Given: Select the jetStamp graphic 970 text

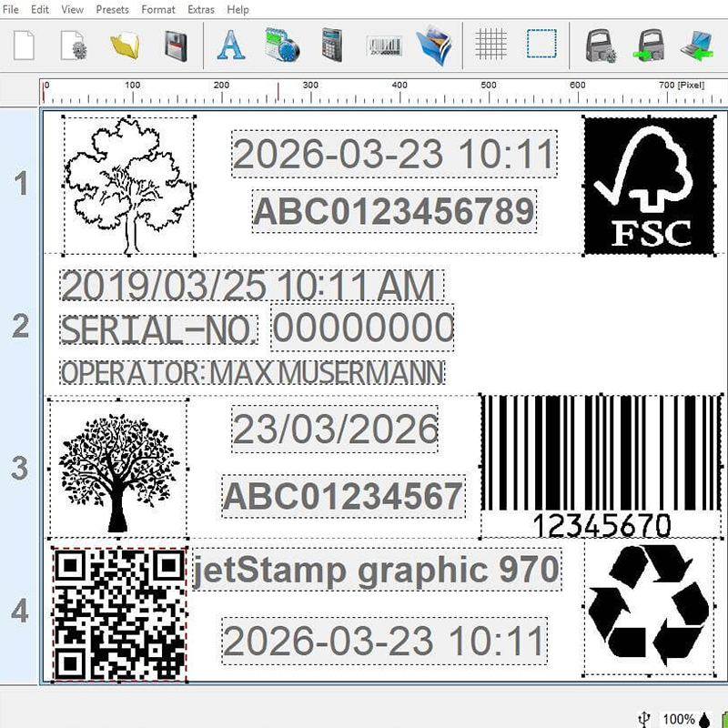Looking at the screenshot, I should [x=377, y=570].
